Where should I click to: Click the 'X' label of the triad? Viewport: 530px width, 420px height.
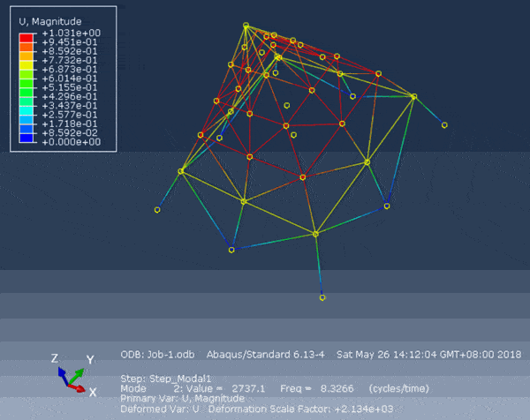pyautogui.click(x=93, y=393)
